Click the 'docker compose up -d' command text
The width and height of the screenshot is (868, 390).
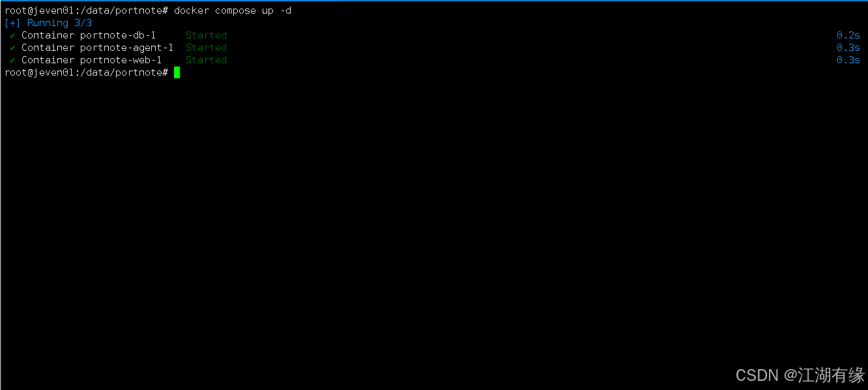coord(233,11)
